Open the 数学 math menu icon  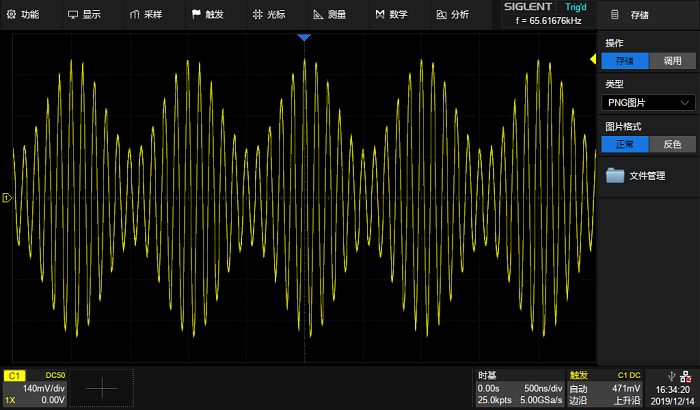[380, 15]
